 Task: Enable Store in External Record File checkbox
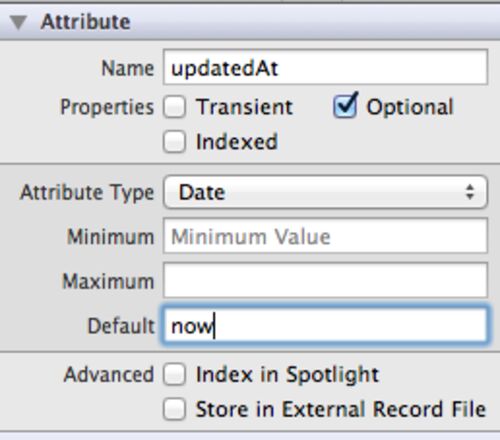(x=174, y=409)
